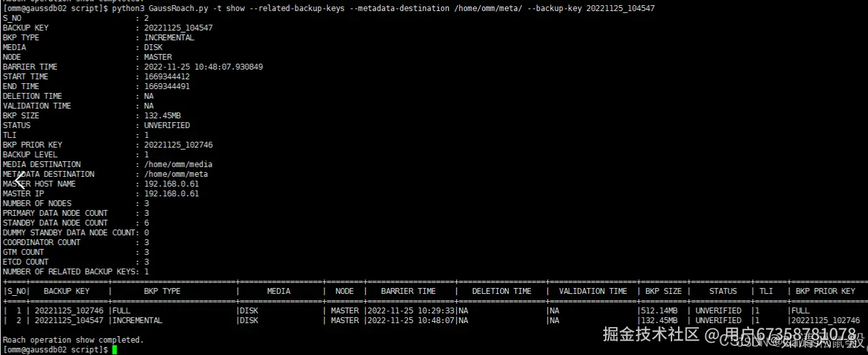868x355 pixels.
Task: Click the BARRIER TIME table column header
Action: click(x=408, y=291)
